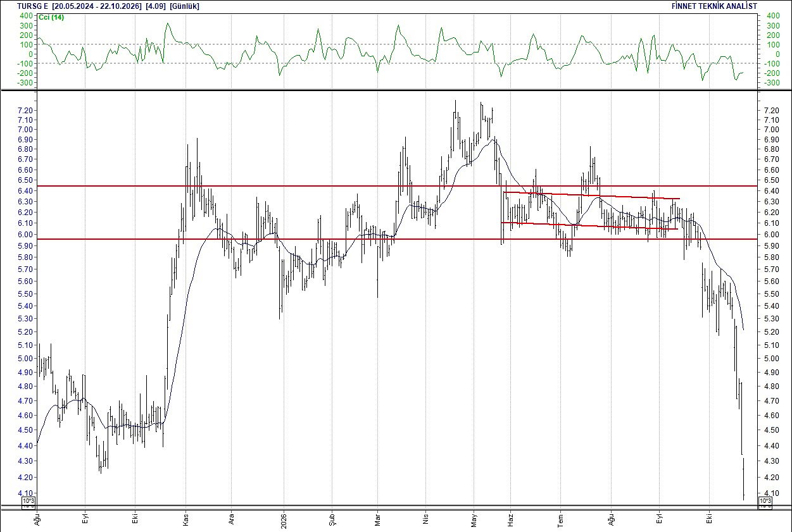Click the last price value [4.09]

coord(156,6)
